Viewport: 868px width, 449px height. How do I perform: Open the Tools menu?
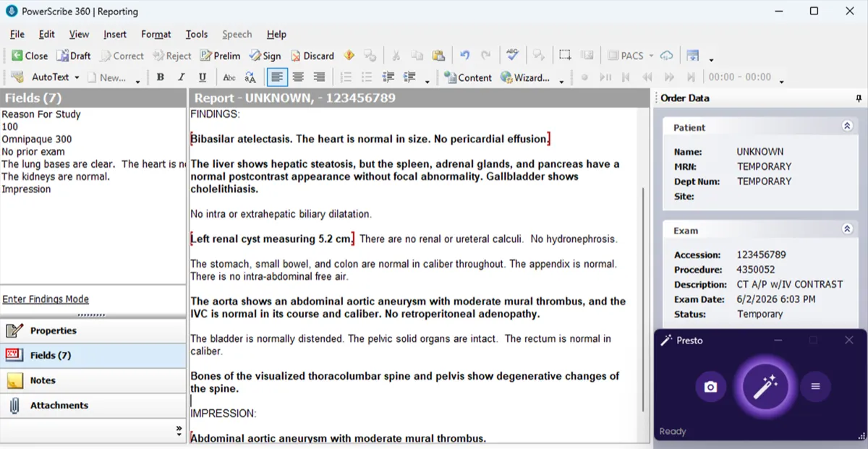pyautogui.click(x=197, y=34)
